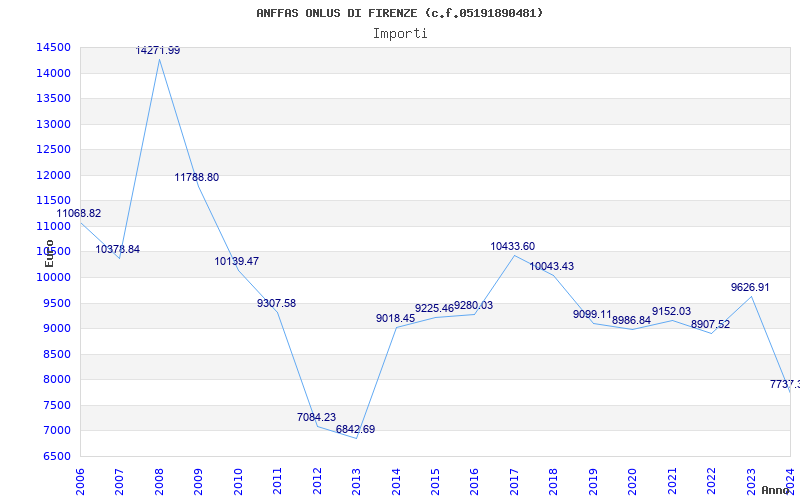Click the 9225.46 data label
This screenshot has width=800, height=500.
point(434,309)
